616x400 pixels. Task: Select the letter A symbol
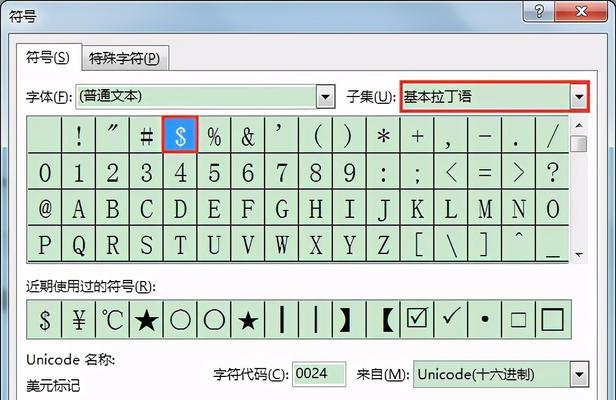point(79,208)
